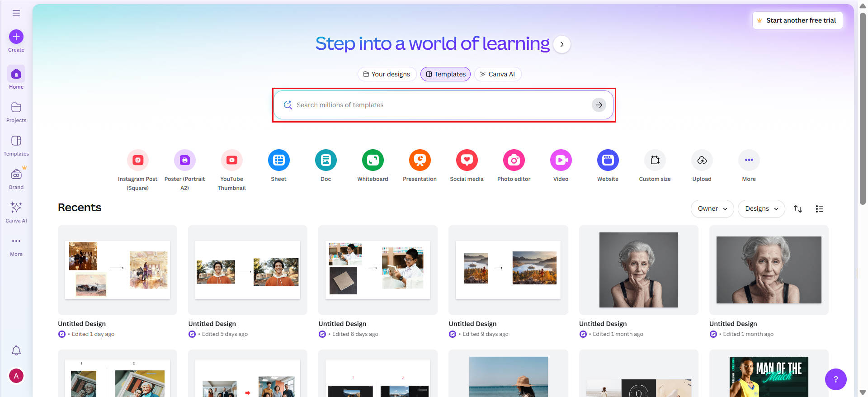This screenshot has height=397, width=868.
Task: Toggle the sort order arrows icon
Action: pos(798,209)
